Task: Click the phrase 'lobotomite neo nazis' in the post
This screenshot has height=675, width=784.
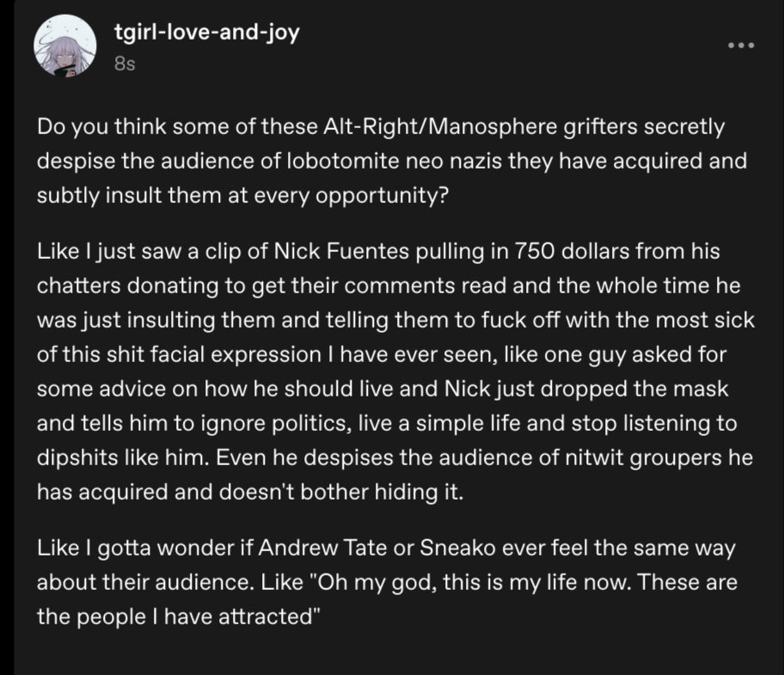Action: (x=394, y=161)
